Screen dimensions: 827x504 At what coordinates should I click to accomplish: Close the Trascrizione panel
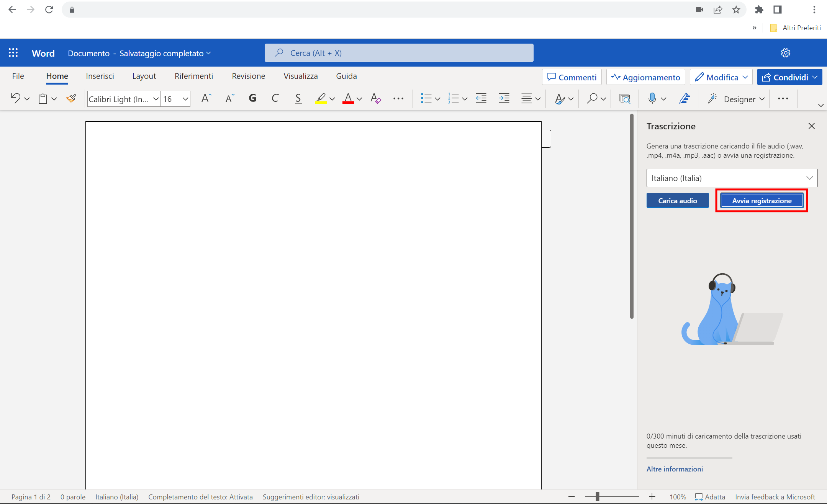(x=811, y=126)
